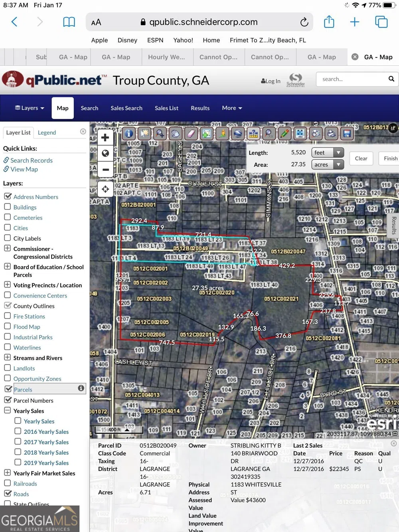Screen dimensions: 399x532
Task: Click the site search input field
Action: coord(351,79)
